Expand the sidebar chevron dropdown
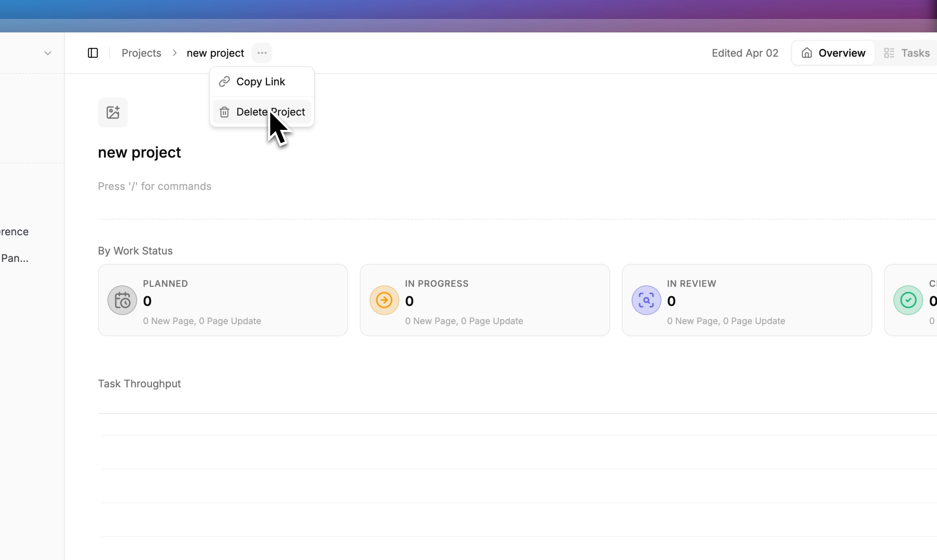Viewport: 937px width, 560px height. pos(47,53)
